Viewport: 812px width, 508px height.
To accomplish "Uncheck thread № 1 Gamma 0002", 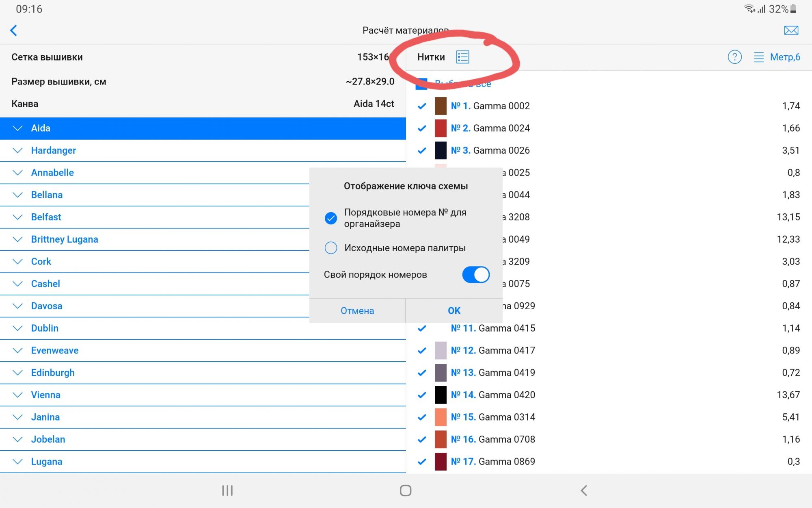I will pos(422,106).
